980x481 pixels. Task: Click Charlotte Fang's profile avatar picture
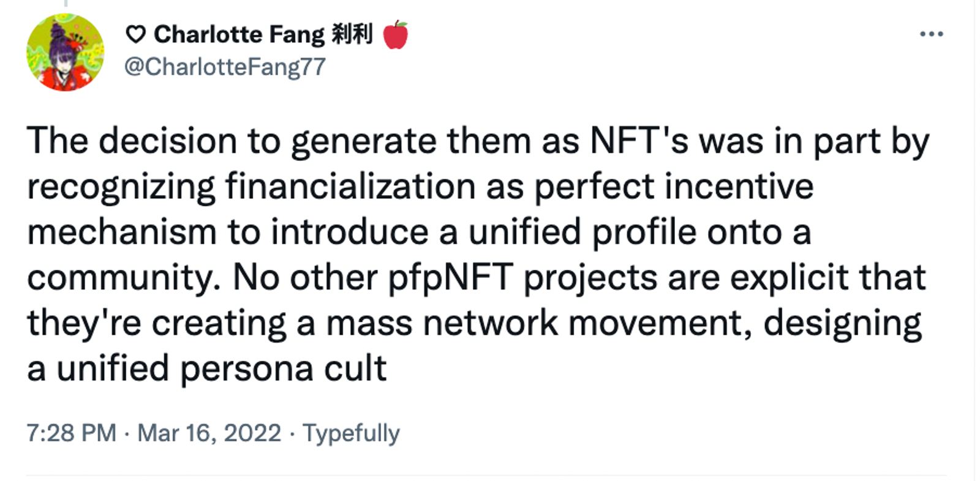(65, 53)
